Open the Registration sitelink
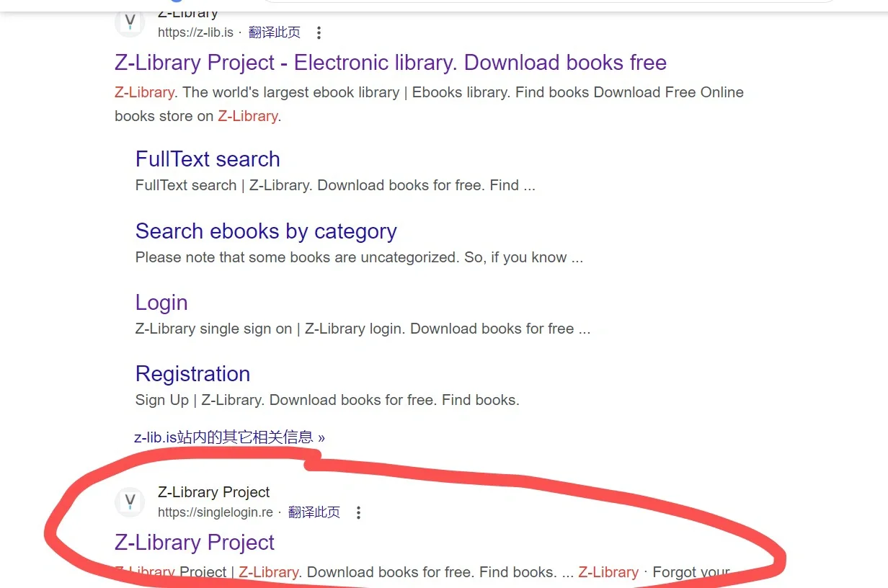 coord(192,374)
